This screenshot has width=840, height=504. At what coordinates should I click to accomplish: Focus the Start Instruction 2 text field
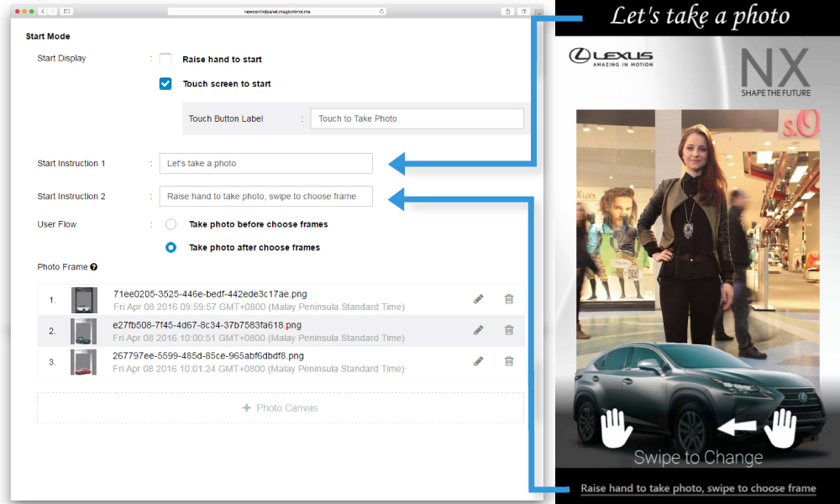(265, 197)
